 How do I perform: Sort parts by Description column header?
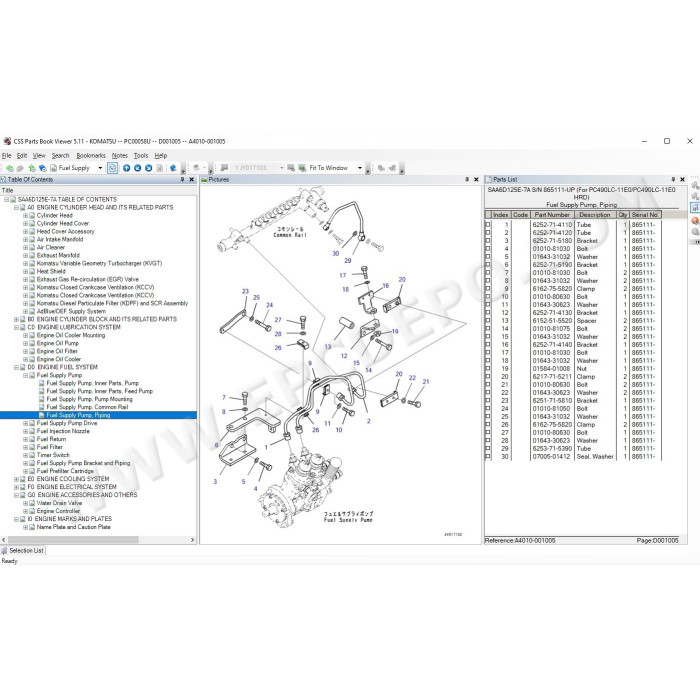click(595, 215)
